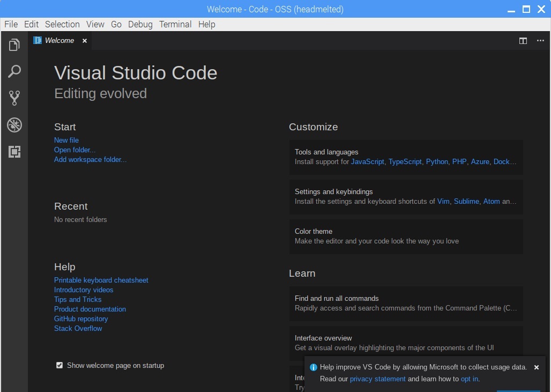Click Find and run all commands
The width and height of the screenshot is (551, 392).
(x=406, y=303)
